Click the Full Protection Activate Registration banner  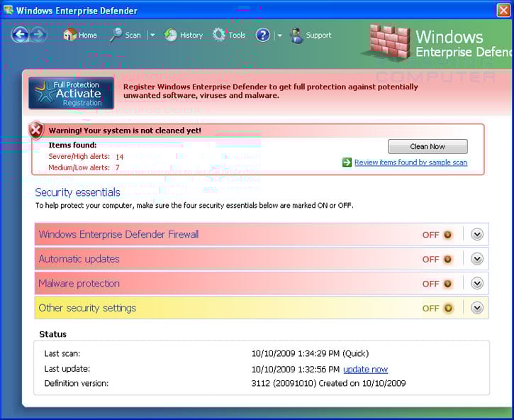coord(71,94)
